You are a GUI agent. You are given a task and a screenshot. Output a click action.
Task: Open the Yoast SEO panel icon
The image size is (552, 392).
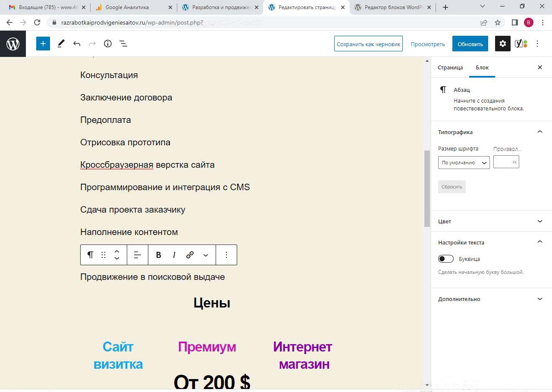521,44
